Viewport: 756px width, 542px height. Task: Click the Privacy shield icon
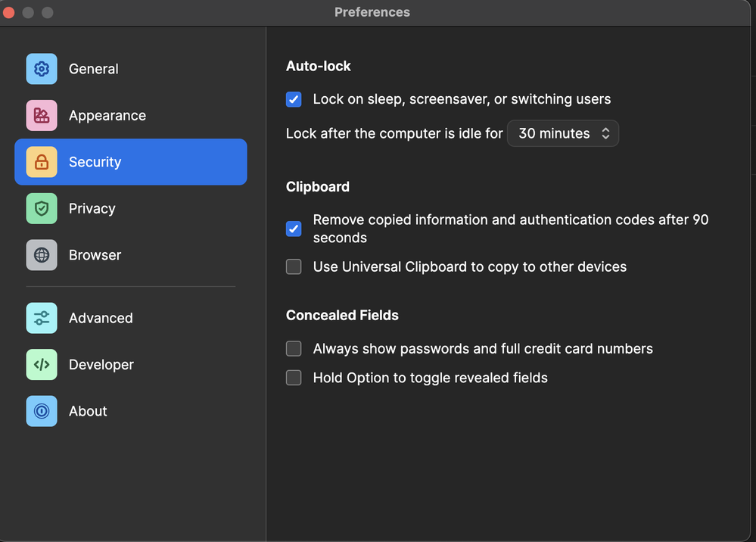click(42, 209)
